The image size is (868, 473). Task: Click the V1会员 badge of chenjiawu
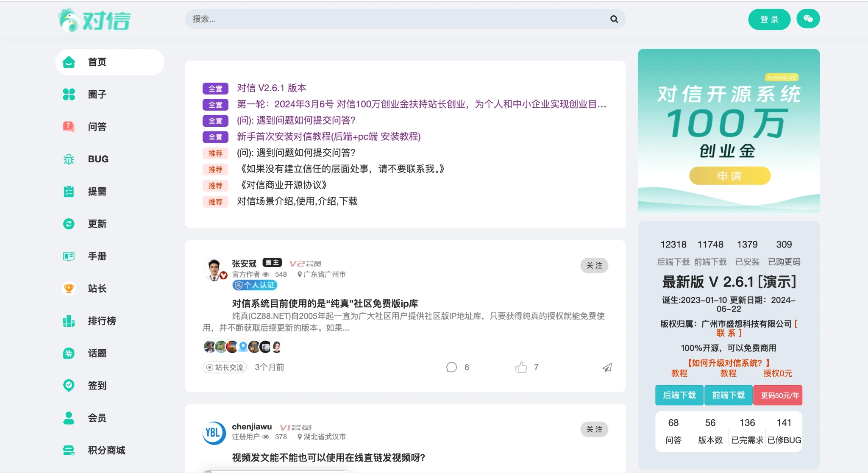coord(296,427)
